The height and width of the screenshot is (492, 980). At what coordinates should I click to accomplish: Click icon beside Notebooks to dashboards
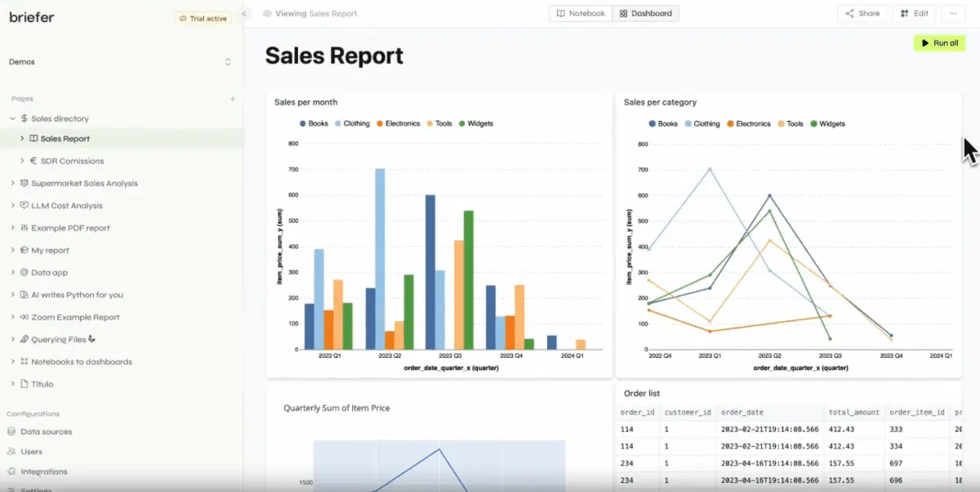[24, 361]
